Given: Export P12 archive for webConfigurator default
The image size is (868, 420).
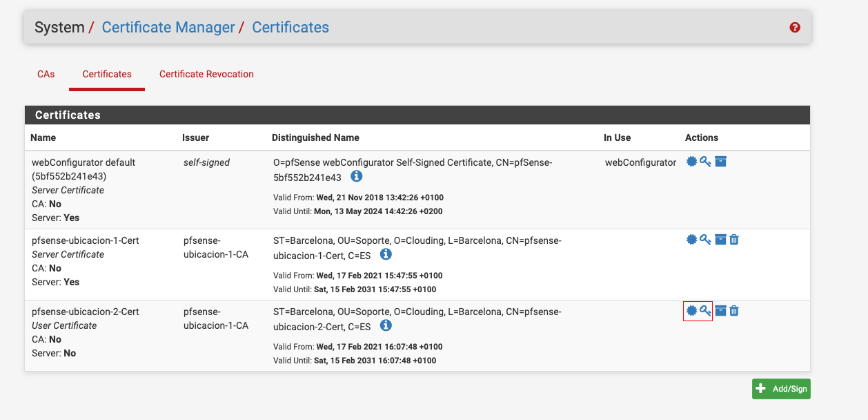Looking at the screenshot, I should point(720,162).
